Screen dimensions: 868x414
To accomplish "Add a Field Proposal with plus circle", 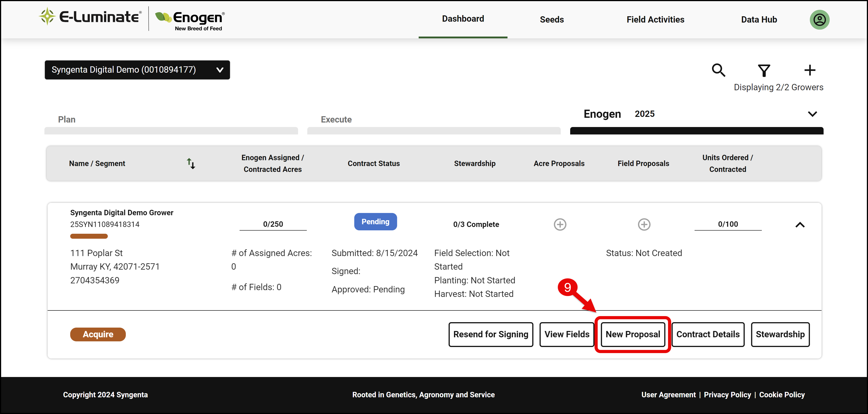I will click(x=644, y=224).
